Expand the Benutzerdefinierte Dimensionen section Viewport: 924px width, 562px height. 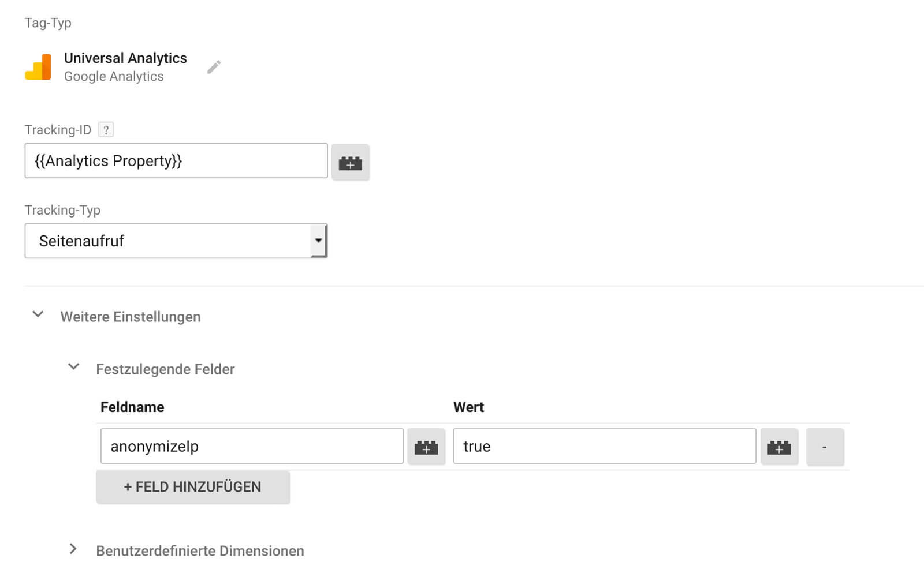tap(73, 549)
